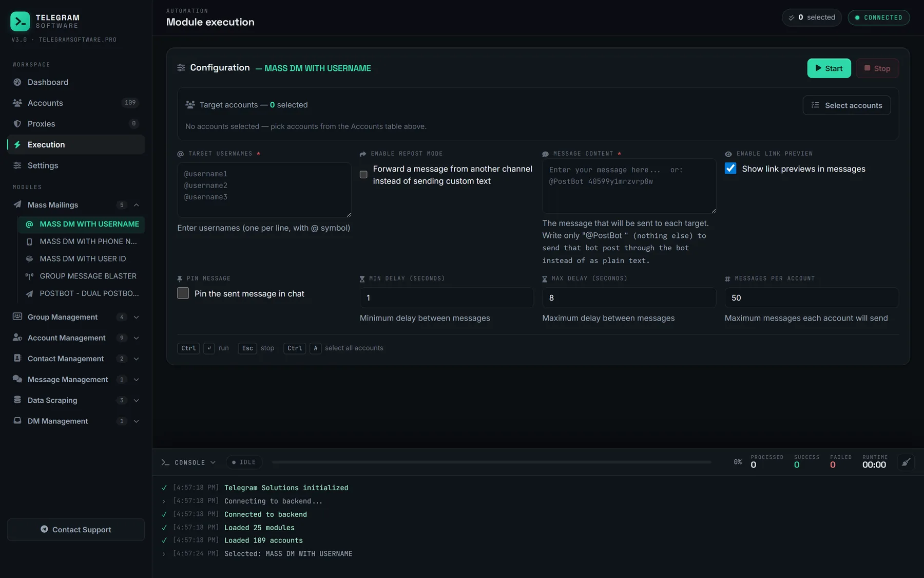Enable the forward message repost mode checkbox

(x=363, y=175)
